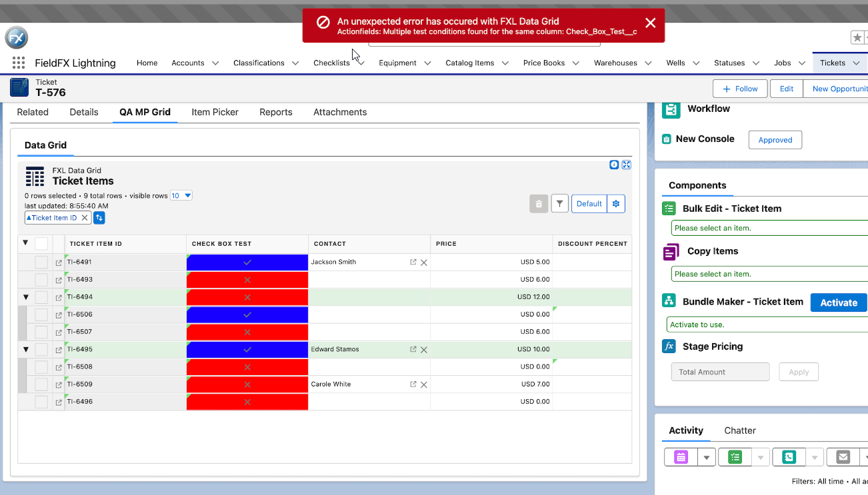Activate the Bundle Maker component
This screenshot has width=868, height=495.
[x=839, y=302]
